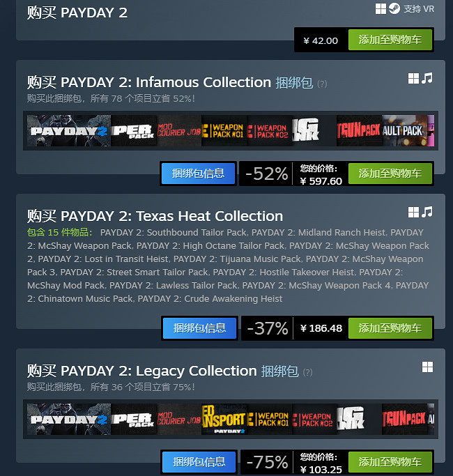This screenshot has height=476, width=453.
Task: Click music note icon on Infamous Collection
Action: (x=427, y=78)
